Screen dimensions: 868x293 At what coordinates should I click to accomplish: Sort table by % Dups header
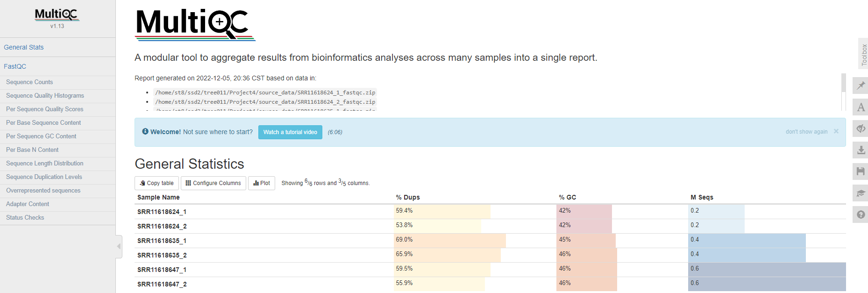coord(408,197)
